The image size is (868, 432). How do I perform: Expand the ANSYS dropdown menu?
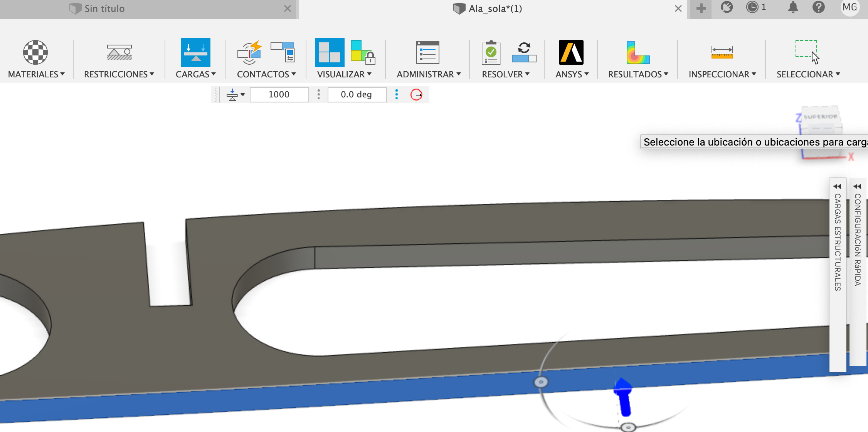tap(572, 74)
